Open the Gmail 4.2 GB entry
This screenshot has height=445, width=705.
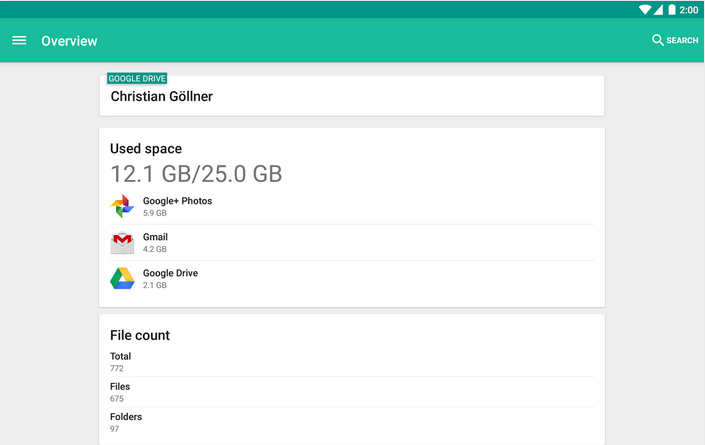(352, 242)
